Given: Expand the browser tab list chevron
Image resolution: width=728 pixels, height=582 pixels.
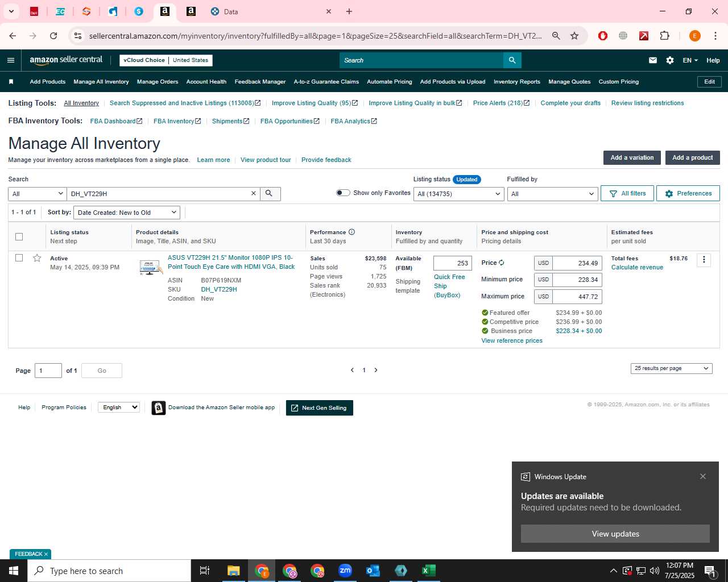Looking at the screenshot, I should point(11,11).
